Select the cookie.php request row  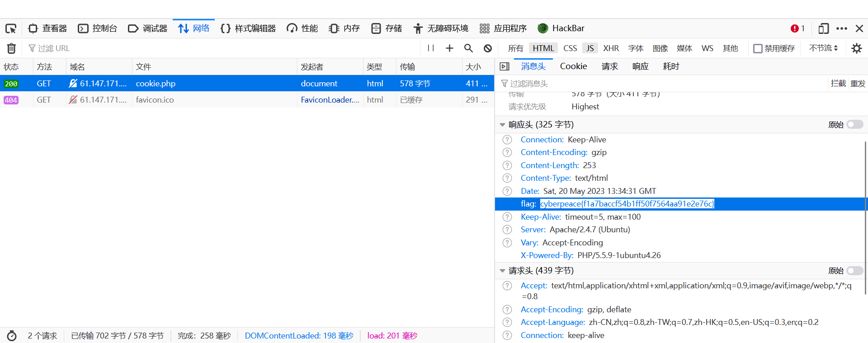coord(247,83)
